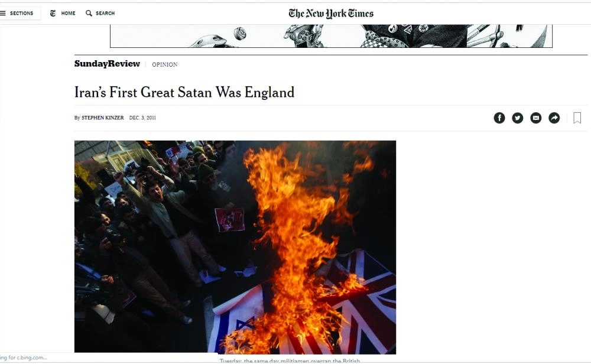The image size is (591, 364).
Task: Click the illustrated banner advertisement
Action: pos(331,36)
